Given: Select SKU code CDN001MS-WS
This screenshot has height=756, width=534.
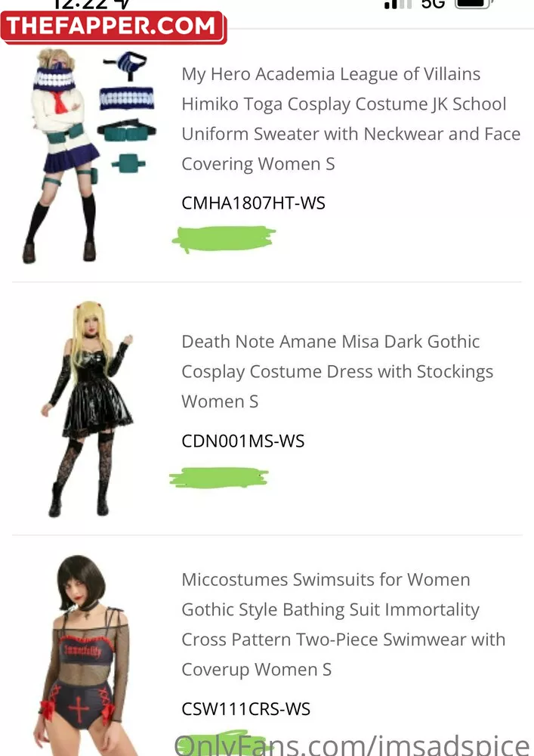Looking at the screenshot, I should click(x=243, y=442).
